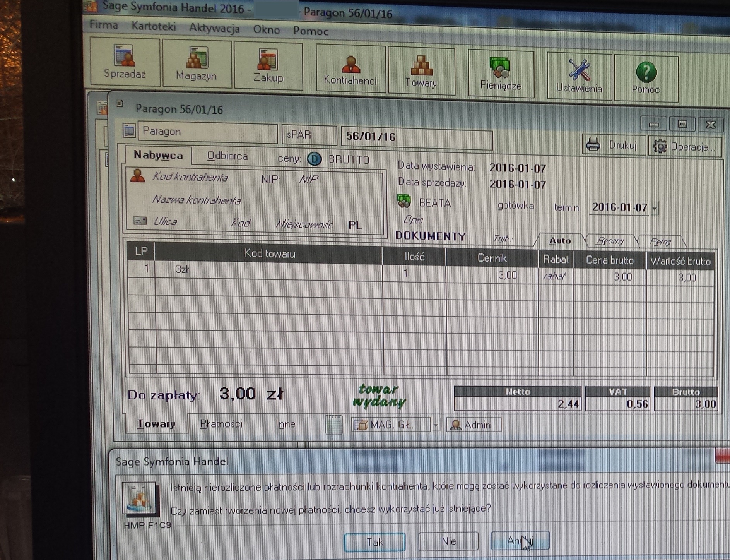
Task: Open the Zakup module
Action: coord(268,66)
